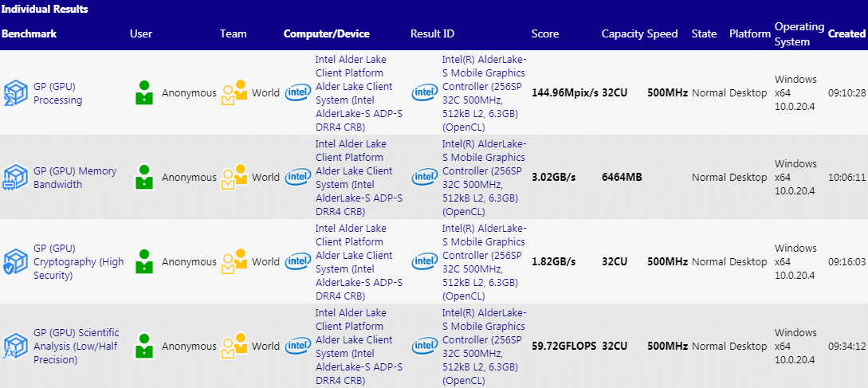Click the Intel logo beside Result ID in the Scientific Analysis row
Screen dimensions: 868x388
point(425,347)
